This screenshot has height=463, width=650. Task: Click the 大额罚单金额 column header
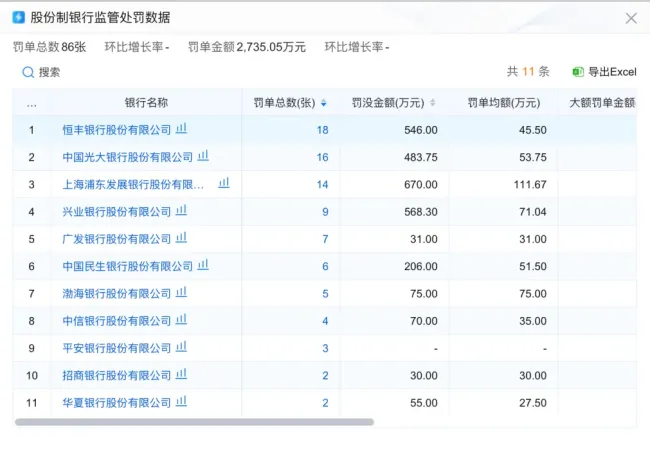[602, 103]
